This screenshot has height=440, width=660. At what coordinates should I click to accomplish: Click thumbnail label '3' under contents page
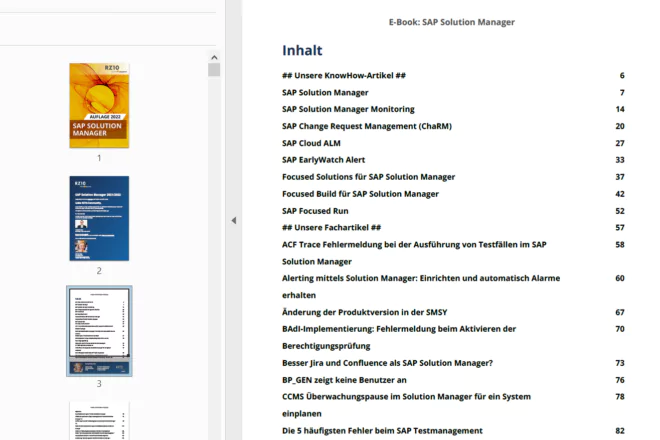tap(99, 384)
